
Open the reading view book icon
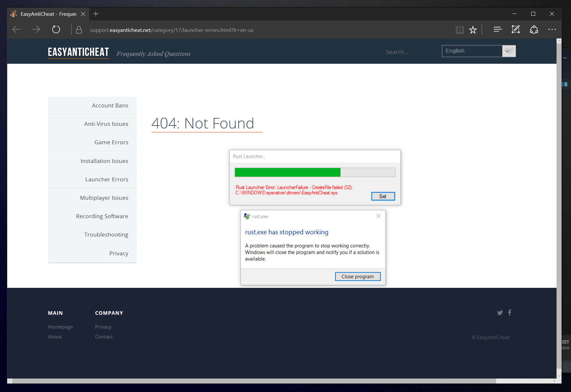460,30
